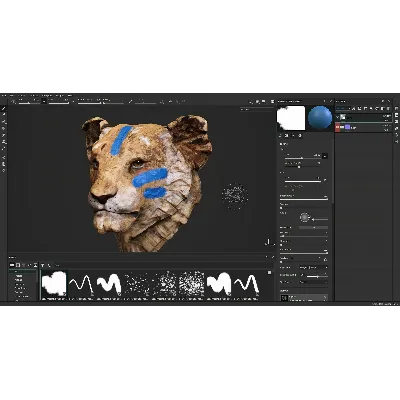Screen dimensions: 400x400
Task: Select the third thick wavy stroke brush in shelf
Action: [109, 283]
